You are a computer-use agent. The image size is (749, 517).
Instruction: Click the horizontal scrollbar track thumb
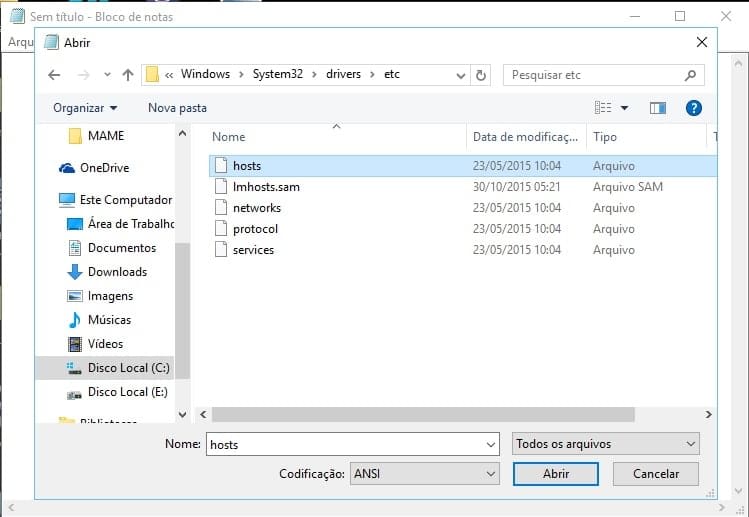click(423, 414)
